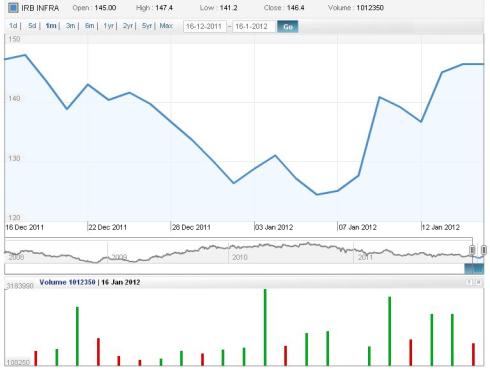Grab the right navigator range handle

click(x=484, y=250)
